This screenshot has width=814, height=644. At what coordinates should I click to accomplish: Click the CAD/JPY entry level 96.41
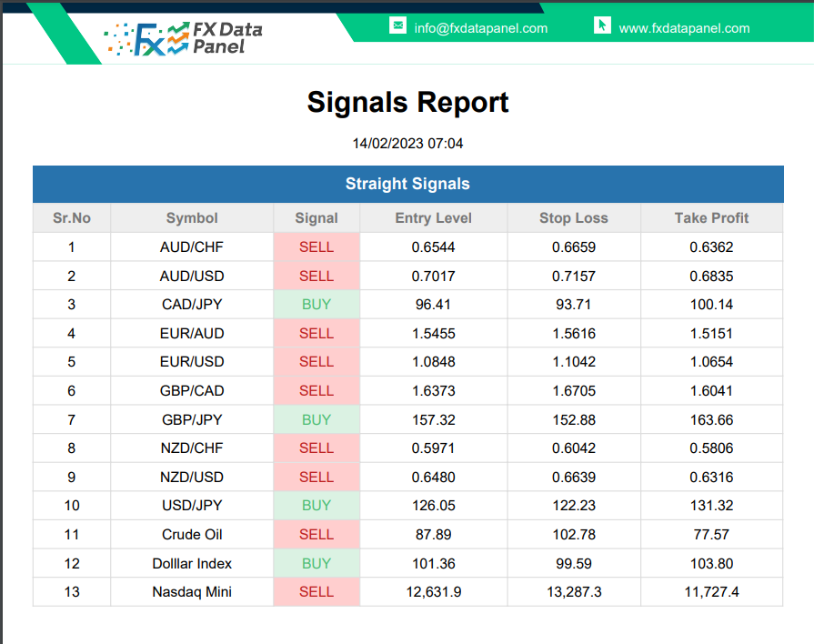tap(434, 305)
